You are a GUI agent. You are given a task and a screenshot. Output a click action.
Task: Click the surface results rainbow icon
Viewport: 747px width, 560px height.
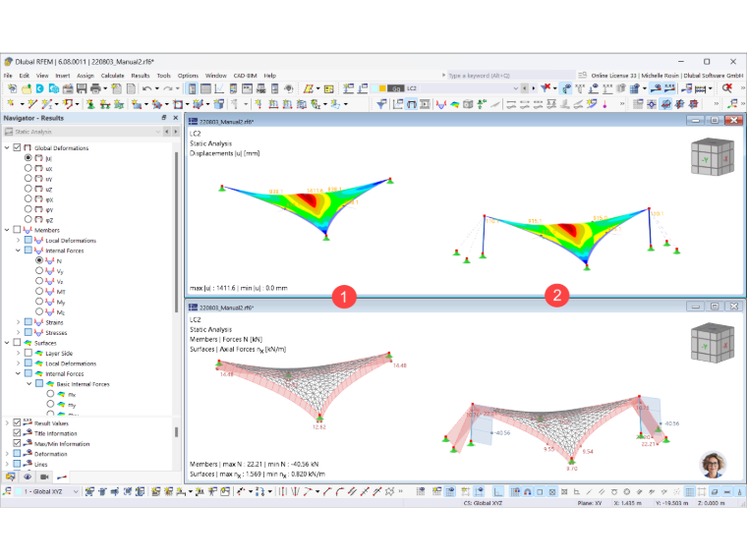click(x=455, y=104)
